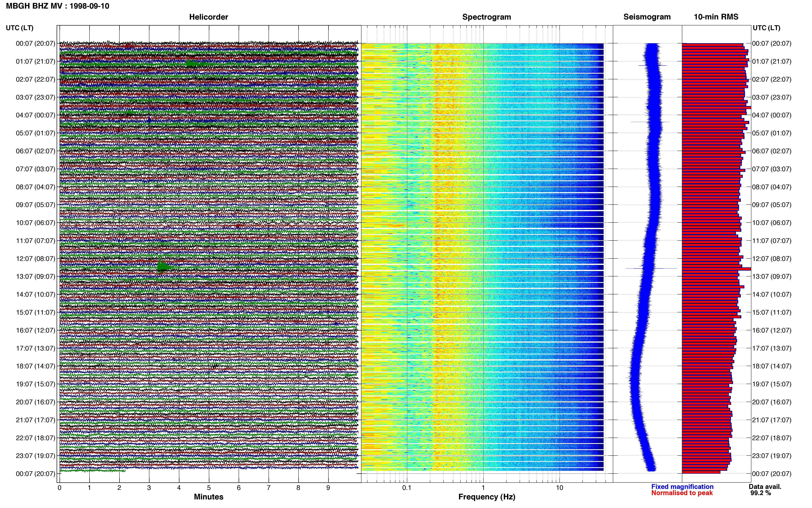Click left-axis time label '04:07 (00:07)'

[x=35, y=115]
